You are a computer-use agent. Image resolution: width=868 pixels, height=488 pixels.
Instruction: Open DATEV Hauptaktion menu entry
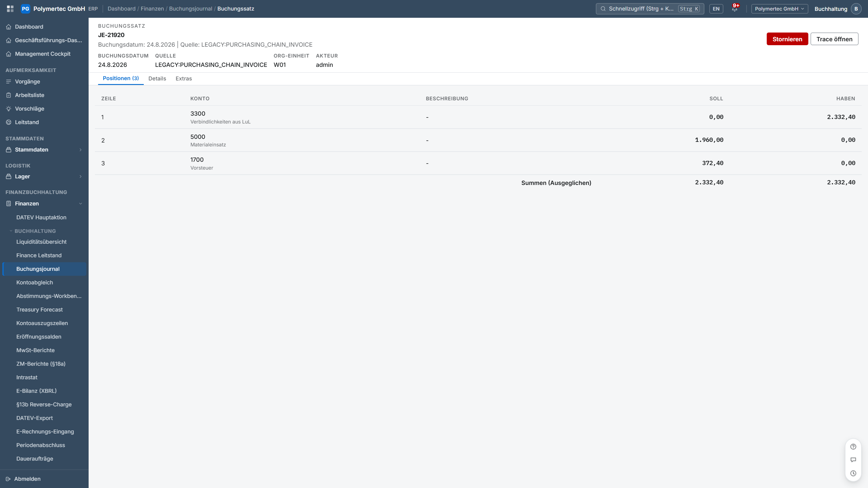[x=44, y=217]
